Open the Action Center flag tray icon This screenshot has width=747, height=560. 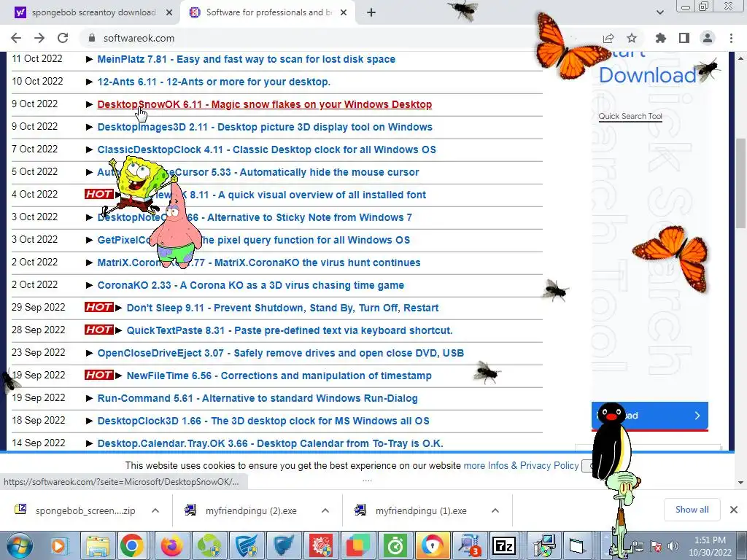click(x=656, y=546)
